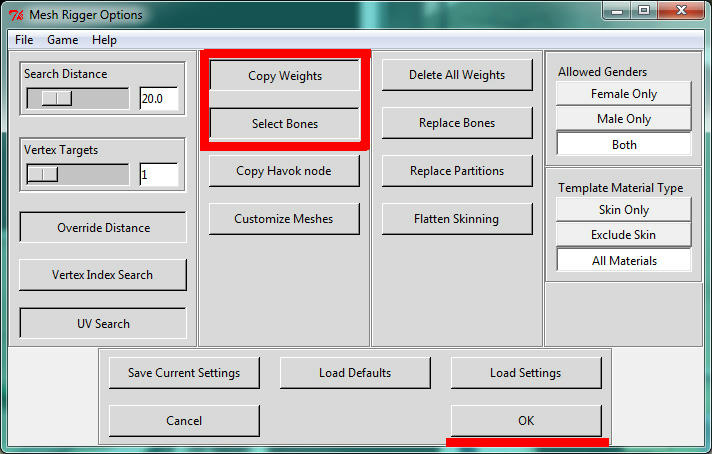Cancel the Mesh Rigger options
This screenshot has height=454, width=712.
coord(184,421)
